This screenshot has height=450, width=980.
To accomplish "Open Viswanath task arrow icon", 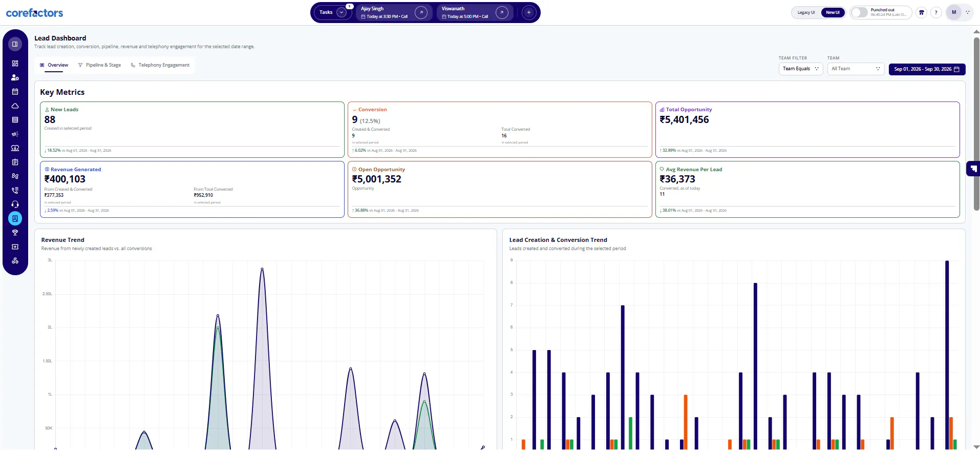I will pyautogui.click(x=502, y=12).
